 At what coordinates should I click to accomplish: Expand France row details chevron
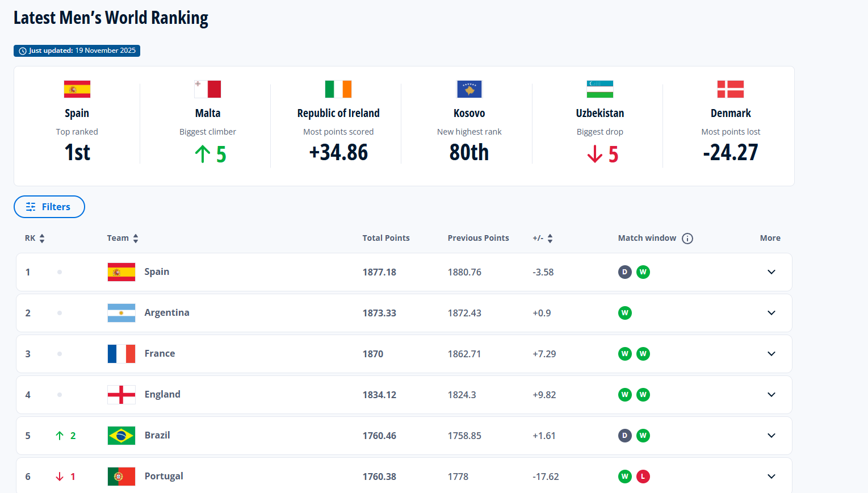(x=771, y=354)
